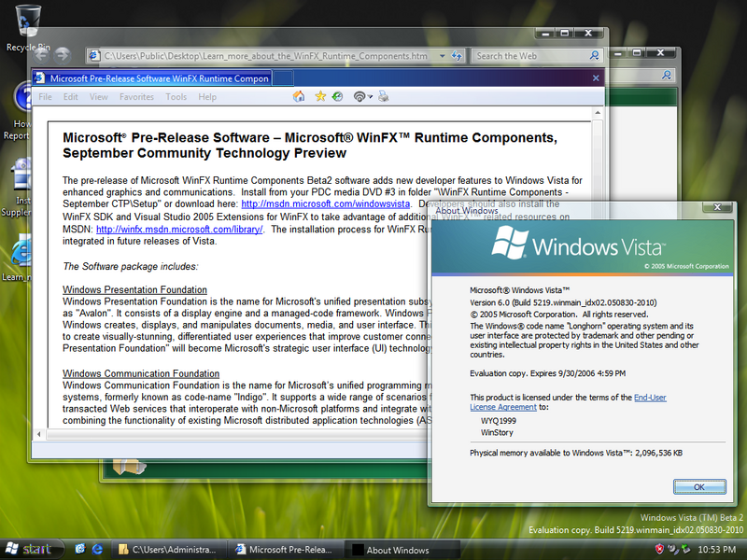Screen dimensions: 747x560
Task: Click the Print icon in IE toolbar
Action: coord(384,97)
